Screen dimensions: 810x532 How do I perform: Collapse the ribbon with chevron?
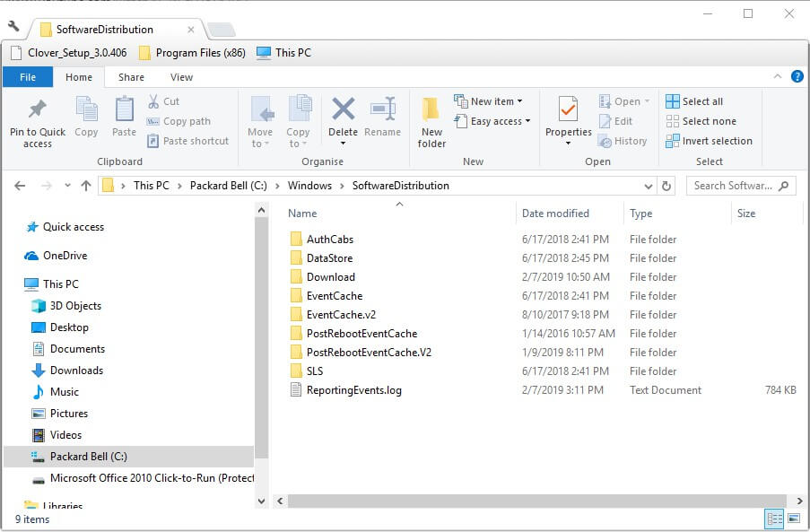pos(778,76)
